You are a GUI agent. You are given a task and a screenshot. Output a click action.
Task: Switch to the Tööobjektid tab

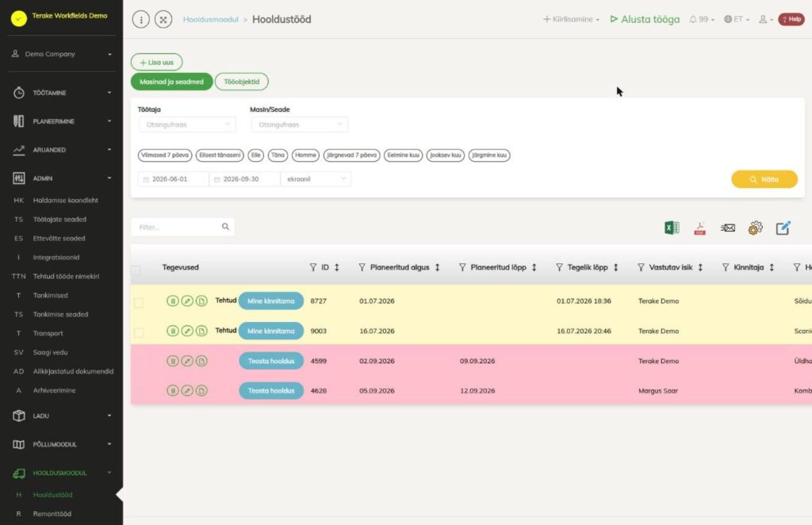click(x=241, y=82)
